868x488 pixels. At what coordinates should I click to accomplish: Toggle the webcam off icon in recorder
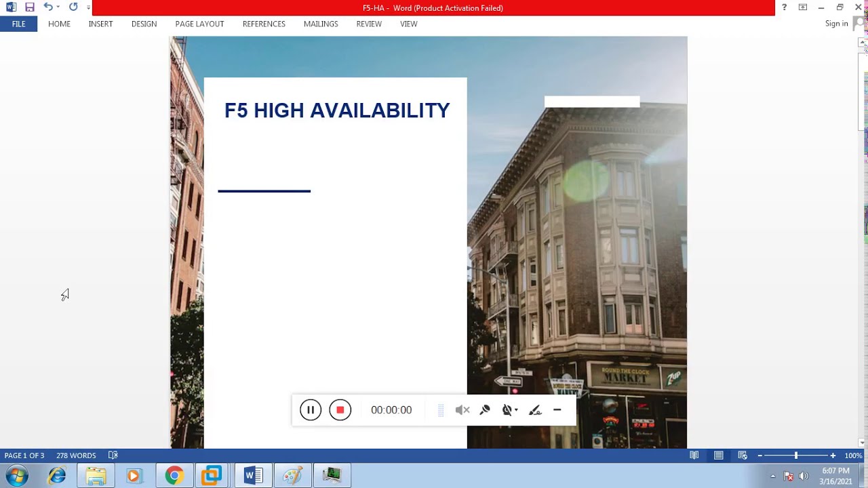pos(507,410)
